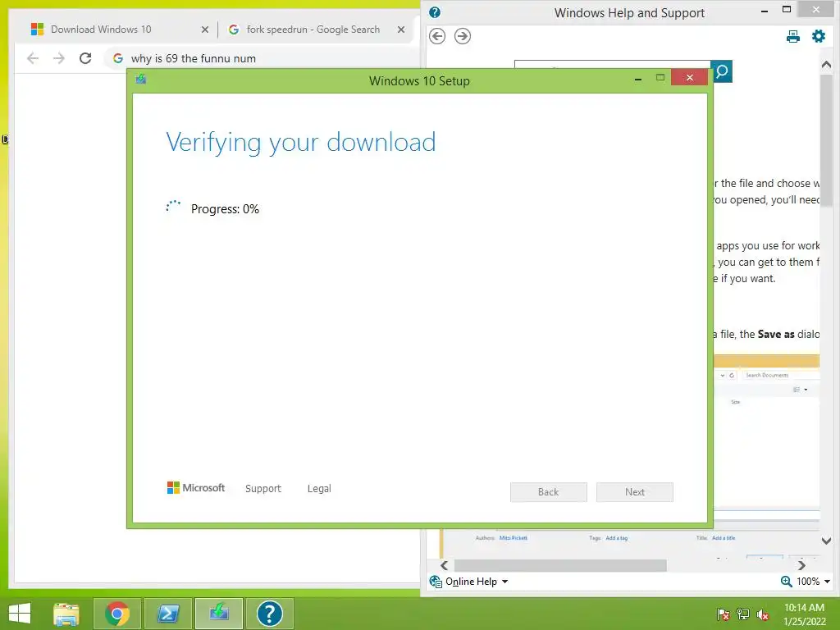Close the fork speedrun tab
The width and height of the screenshot is (840, 630).
point(400,30)
